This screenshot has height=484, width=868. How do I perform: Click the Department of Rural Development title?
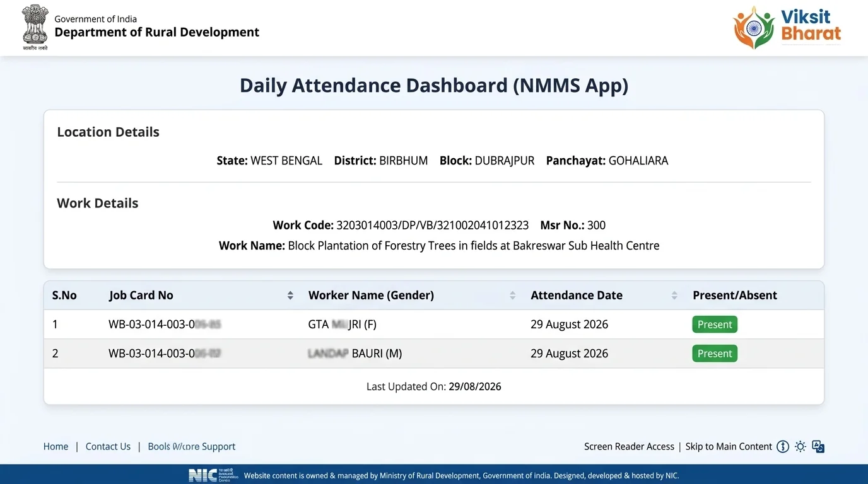[x=157, y=32]
